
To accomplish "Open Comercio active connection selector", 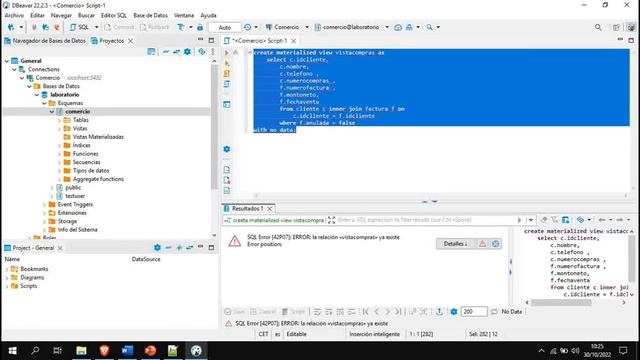I will coord(287,27).
